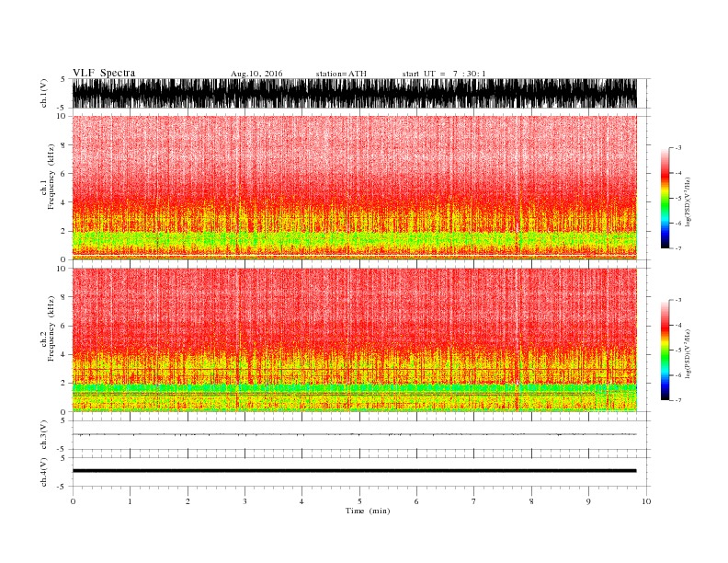Click time axis tick label "6"
The width and height of the screenshot is (728, 563).
coord(416,501)
